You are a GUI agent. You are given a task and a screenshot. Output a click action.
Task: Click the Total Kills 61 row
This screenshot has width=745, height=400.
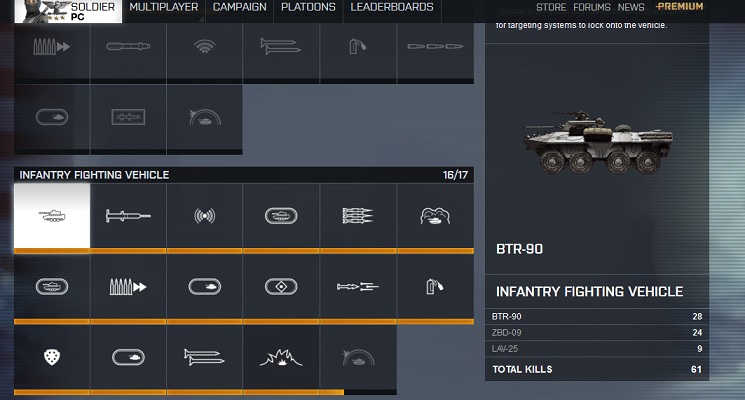click(597, 369)
